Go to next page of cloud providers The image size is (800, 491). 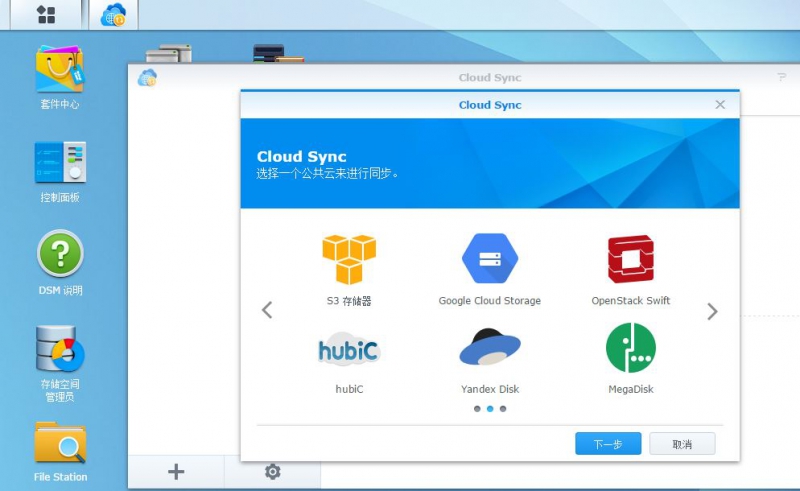[712, 311]
